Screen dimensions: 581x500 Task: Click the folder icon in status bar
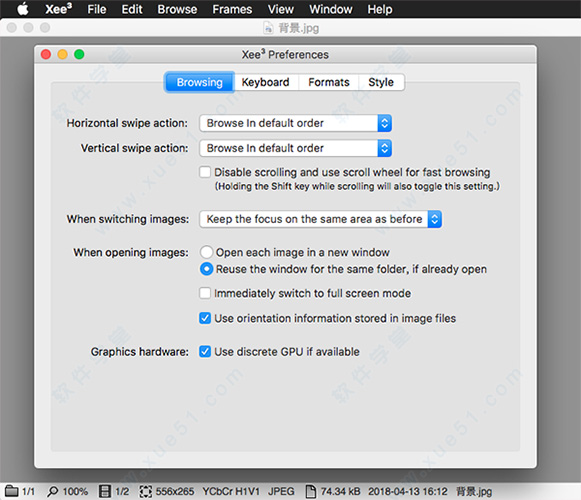pos(11,491)
